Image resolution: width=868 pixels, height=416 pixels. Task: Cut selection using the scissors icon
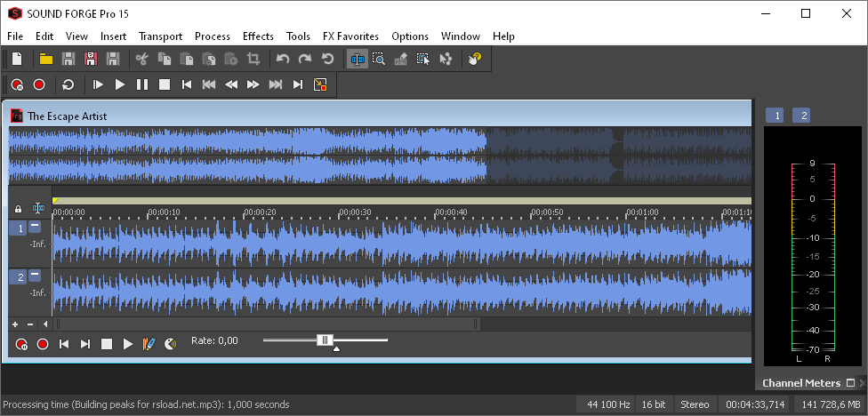[142, 59]
